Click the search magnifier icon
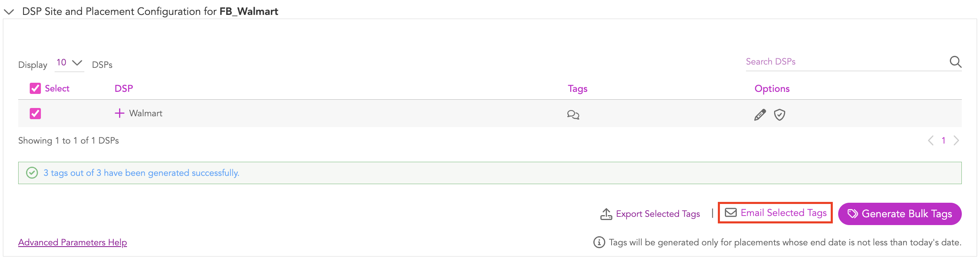980x259 pixels. pyautogui.click(x=955, y=62)
